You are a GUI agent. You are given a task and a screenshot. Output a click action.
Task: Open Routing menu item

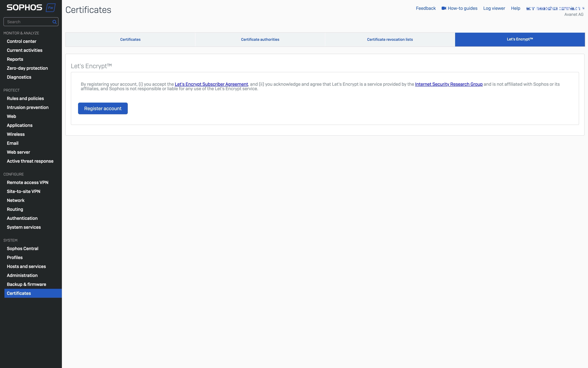coord(15,209)
